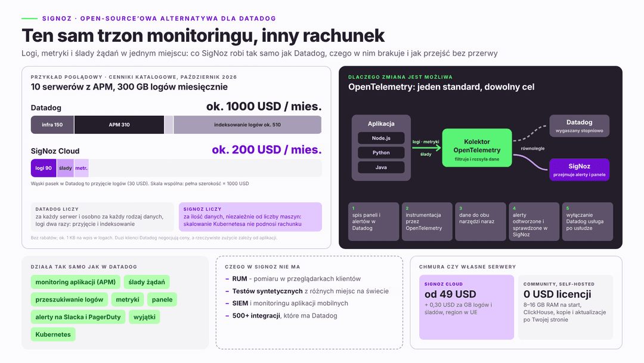Click the 'APM 310' bar segment
Viewport: 644px width, 363px height.
pyautogui.click(x=119, y=125)
